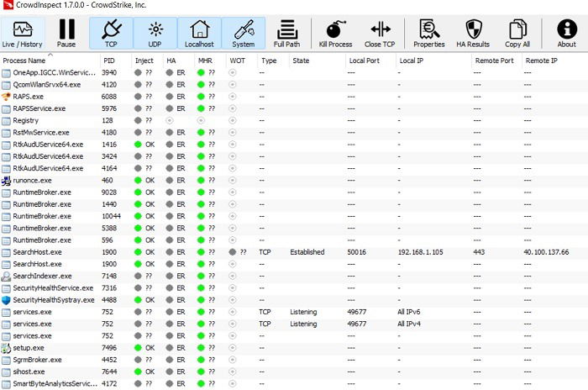Image resolution: width=588 pixels, height=390 pixels.
Task: Select the SearchHost.exe Established TCP row
Action: pos(294,252)
